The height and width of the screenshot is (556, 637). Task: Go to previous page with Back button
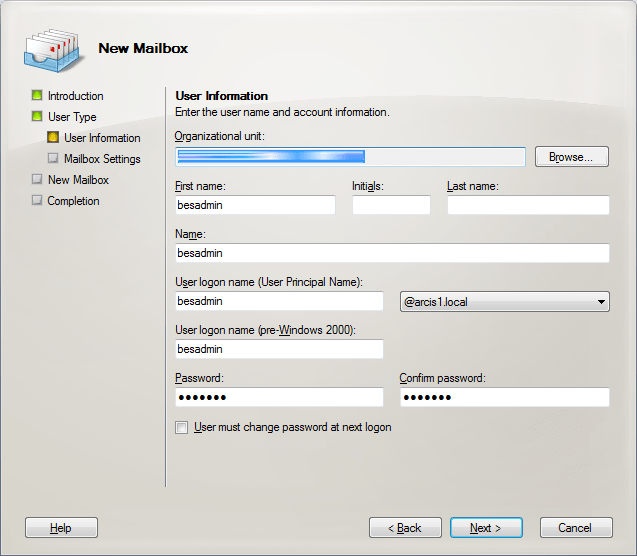click(x=405, y=528)
